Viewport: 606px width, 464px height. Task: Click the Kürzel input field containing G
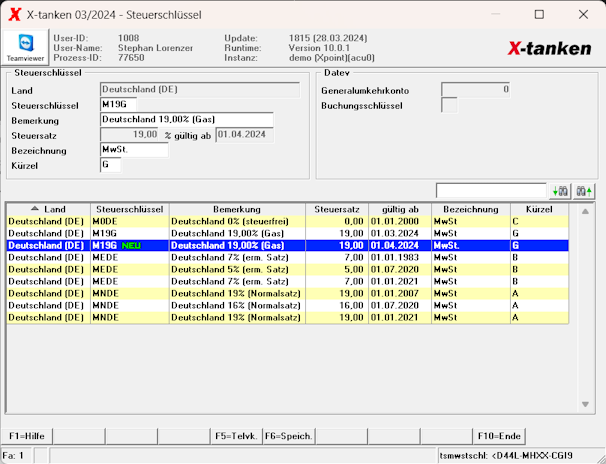click(x=111, y=165)
